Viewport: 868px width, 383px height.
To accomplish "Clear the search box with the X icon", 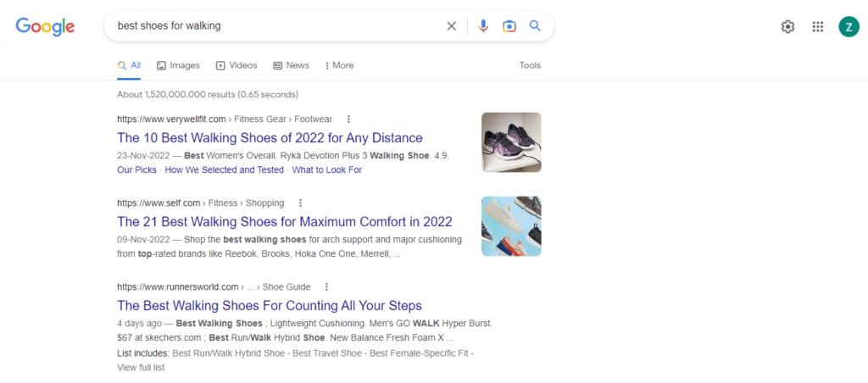I will (x=452, y=26).
